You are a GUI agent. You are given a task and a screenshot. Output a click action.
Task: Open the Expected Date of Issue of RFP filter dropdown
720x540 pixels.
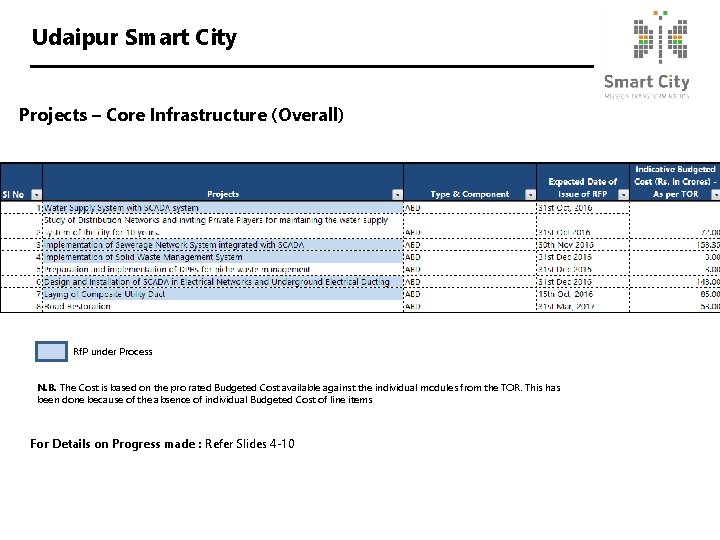click(x=623, y=195)
